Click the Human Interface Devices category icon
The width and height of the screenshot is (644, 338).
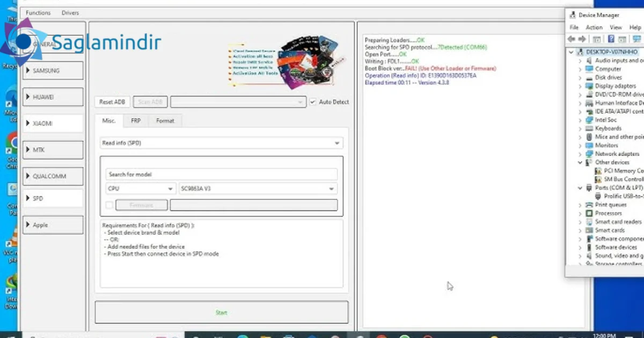point(589,103)
